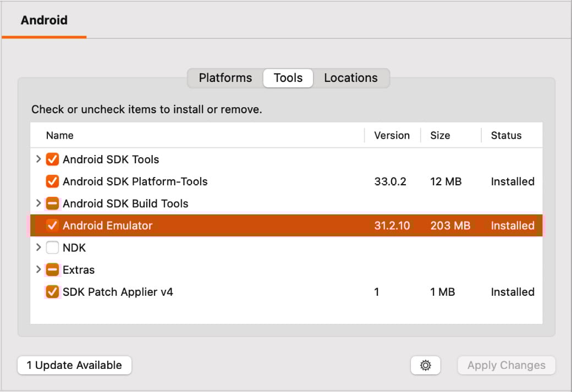The height and width of the screenshot is (392, 572).
Task: Click the 1 MB size cell
Action: (443, 292)
